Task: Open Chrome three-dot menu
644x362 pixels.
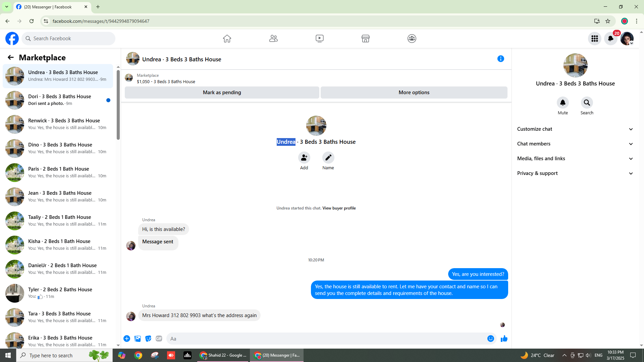Action: (x=637, y=21)
